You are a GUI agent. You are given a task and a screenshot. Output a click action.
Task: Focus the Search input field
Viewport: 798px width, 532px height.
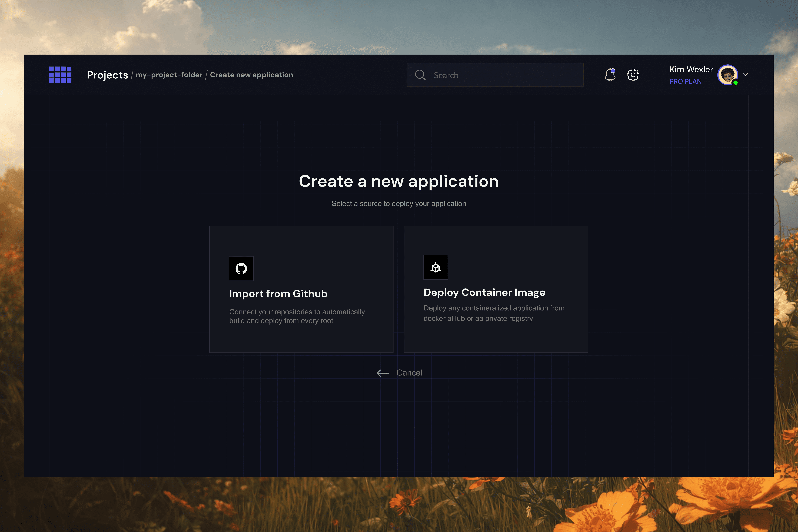[502, 75]
